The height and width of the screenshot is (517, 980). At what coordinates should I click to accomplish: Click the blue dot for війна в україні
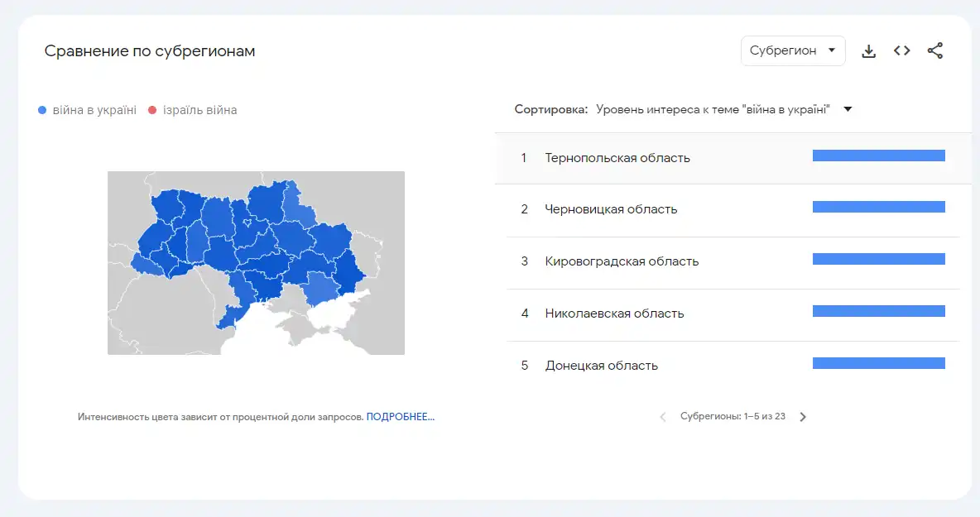42,110
